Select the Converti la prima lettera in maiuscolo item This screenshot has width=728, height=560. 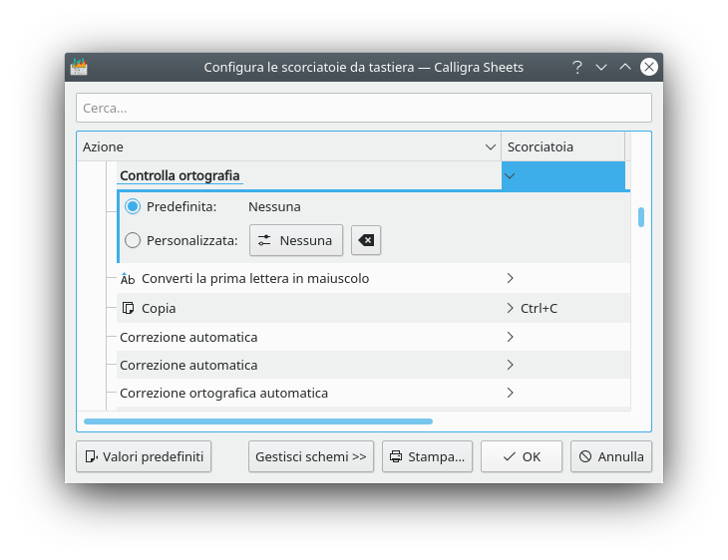coord(255,279)
